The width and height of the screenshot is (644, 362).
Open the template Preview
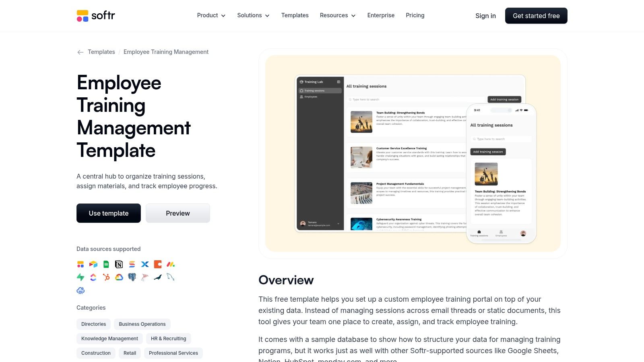[x=178, y=213]
